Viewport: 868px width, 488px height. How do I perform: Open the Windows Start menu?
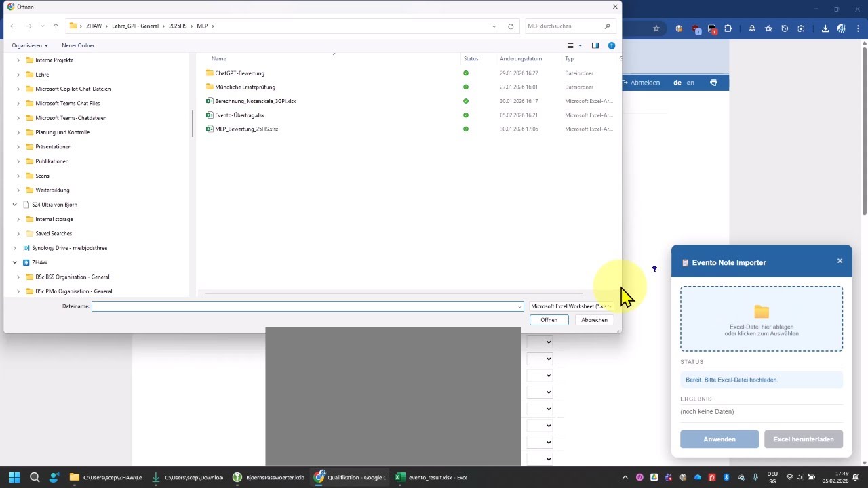14,477
